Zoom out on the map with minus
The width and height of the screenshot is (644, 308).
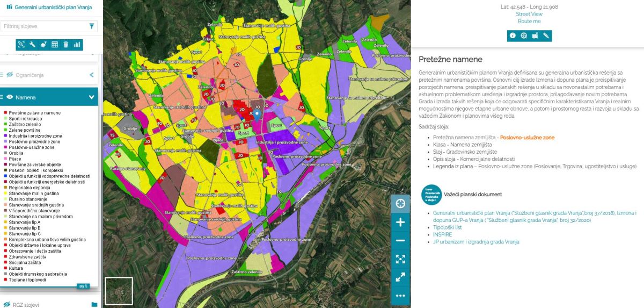point(400,240)
